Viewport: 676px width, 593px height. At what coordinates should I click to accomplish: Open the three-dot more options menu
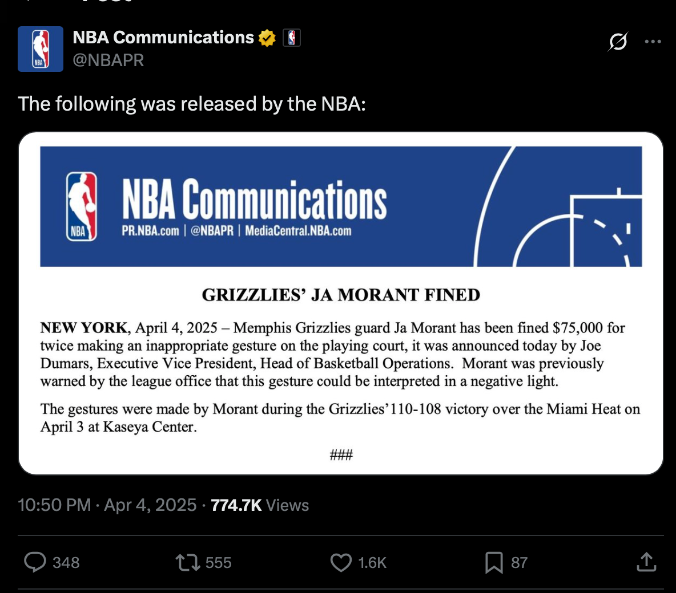click(x=652, y=42)
